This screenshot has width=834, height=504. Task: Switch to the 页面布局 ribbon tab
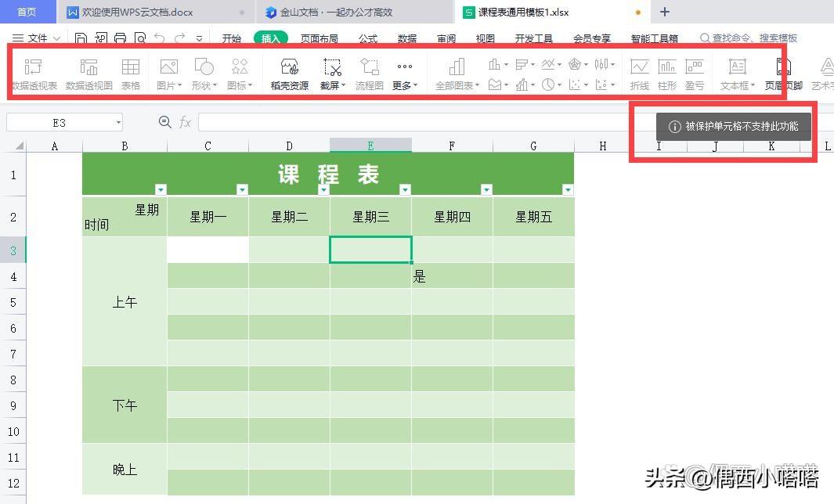320,38
